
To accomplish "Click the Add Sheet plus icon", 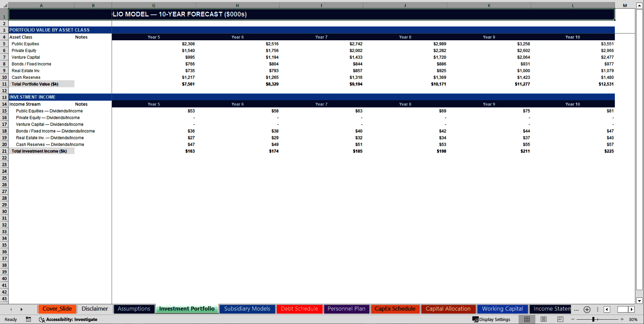I will 587,310.
